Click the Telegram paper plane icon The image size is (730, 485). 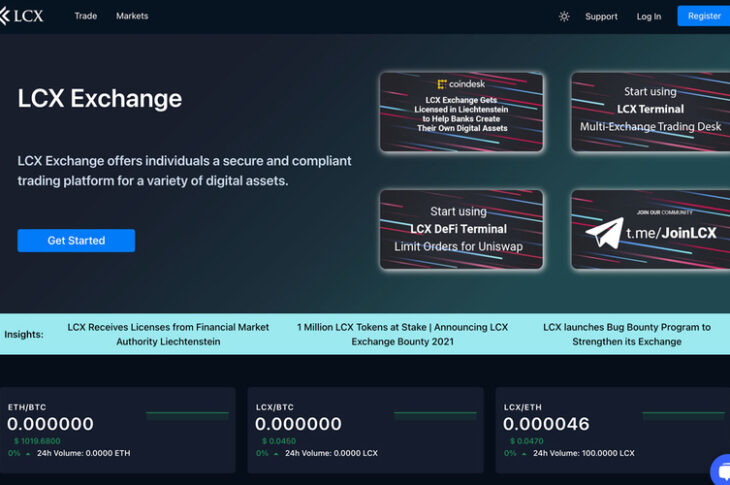(604, 233)
